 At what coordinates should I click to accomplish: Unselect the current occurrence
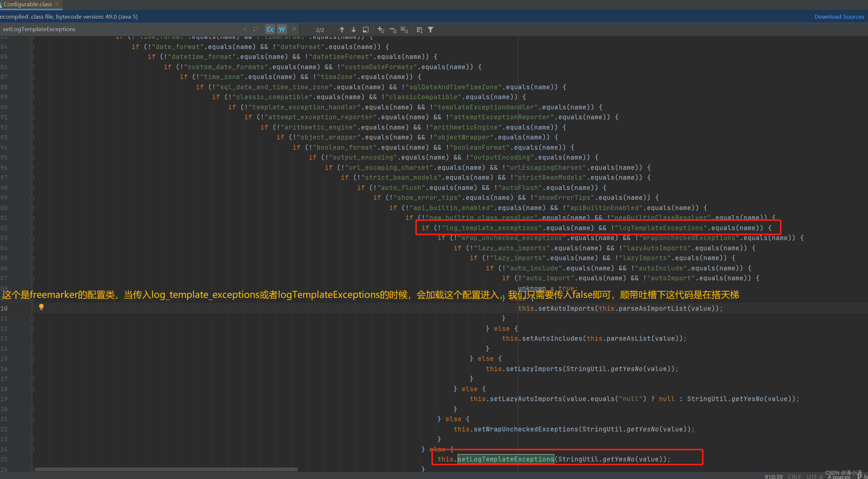coord(393,30)
